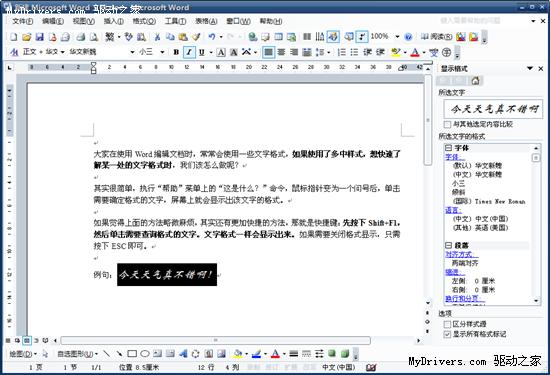This screenshot has width=550, height=375.
Task: Click the Undo arrow icon
Action: coord(212,36)
